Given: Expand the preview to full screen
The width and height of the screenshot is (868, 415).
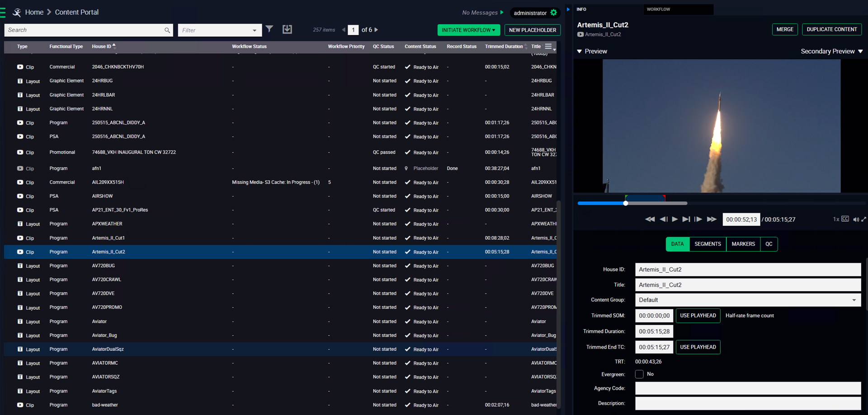Looking at the screenshot, I should [863, 219].
